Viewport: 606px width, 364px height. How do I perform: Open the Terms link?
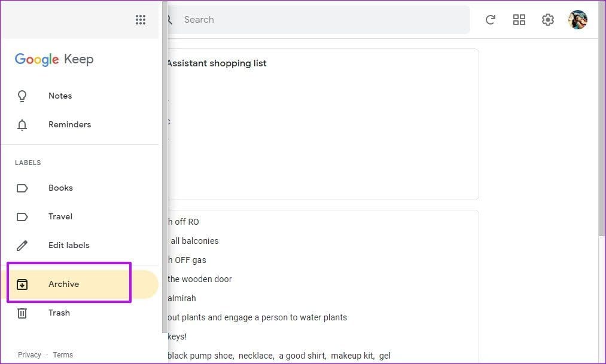point(63,355)
